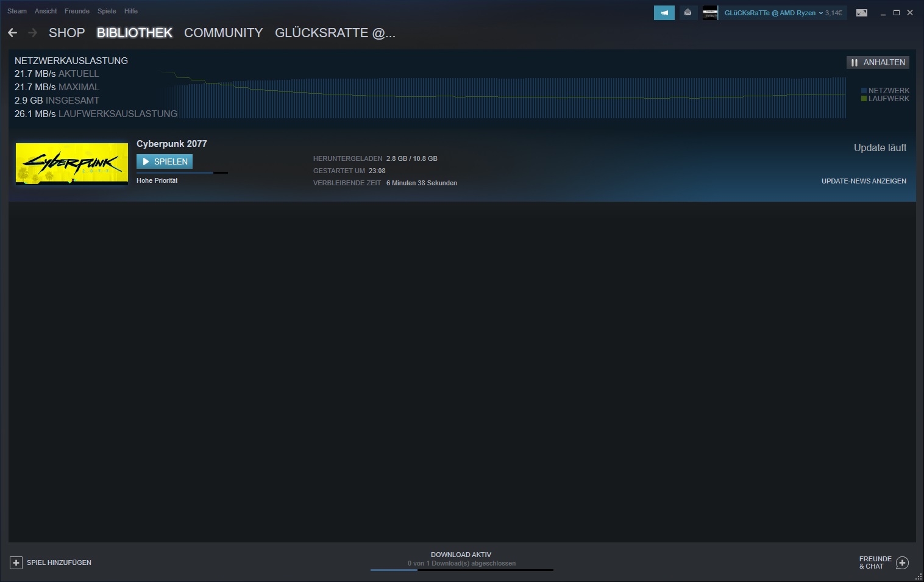This screenshot has height=582, width=924.
Task: Click the window resize grip icon
Action: (x=919, y=577)
